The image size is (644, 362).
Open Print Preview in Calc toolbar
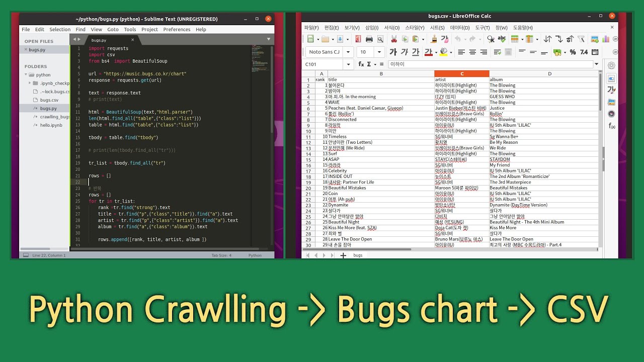(x=380, y=39)
